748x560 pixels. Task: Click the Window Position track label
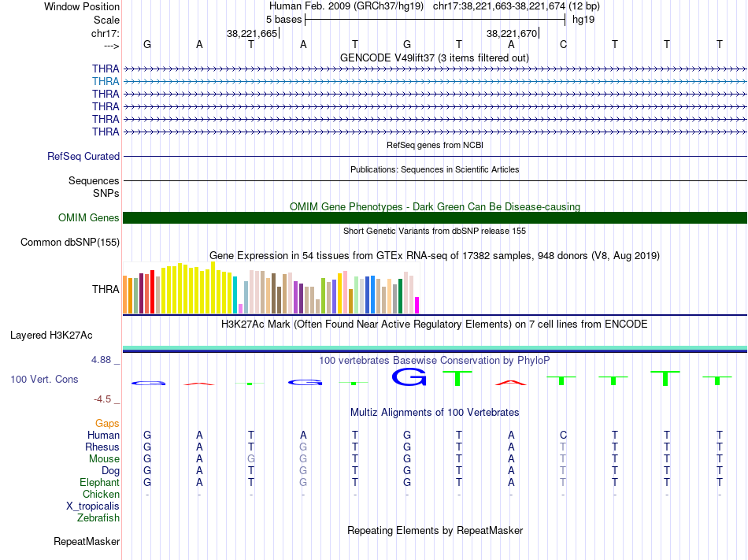[x=82, y=6]
